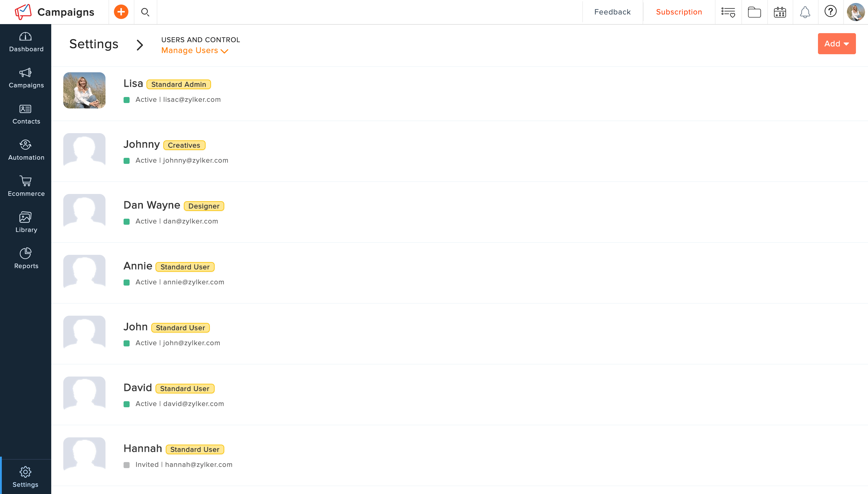Open the calendar icon in top toolbar
Viewport: 868px width, 494px height.
779,12
